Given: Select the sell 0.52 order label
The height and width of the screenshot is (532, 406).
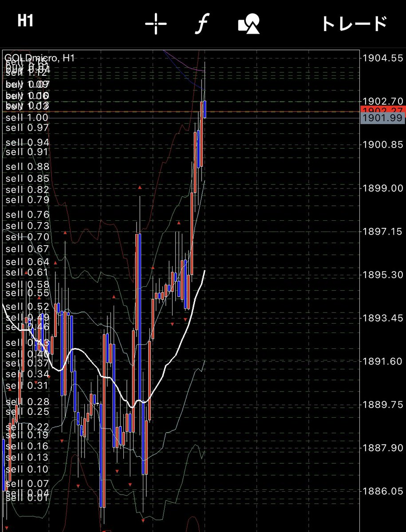Looking at the screenshot, I should coord(27,307).
